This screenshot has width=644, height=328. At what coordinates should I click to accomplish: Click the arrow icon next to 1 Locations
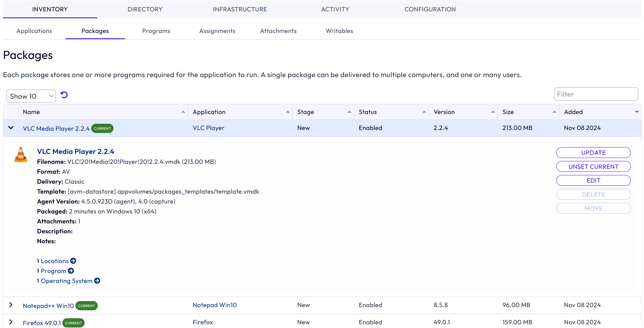click(73, 261)
